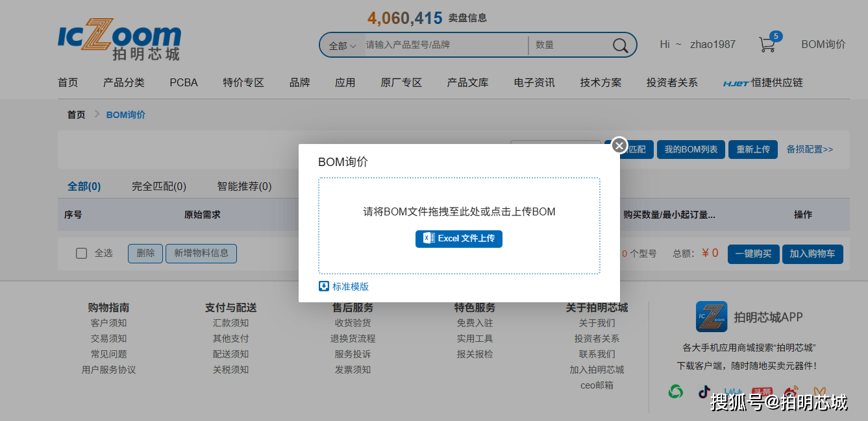The image size is (868, 421).
Task: Open the 我的BOM列表 button
Action: pos(691,149)
